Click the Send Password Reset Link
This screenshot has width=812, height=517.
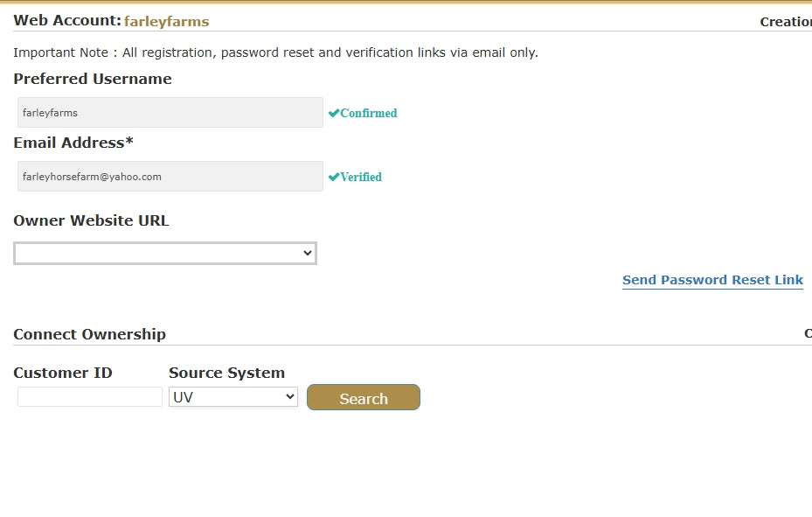712,280
